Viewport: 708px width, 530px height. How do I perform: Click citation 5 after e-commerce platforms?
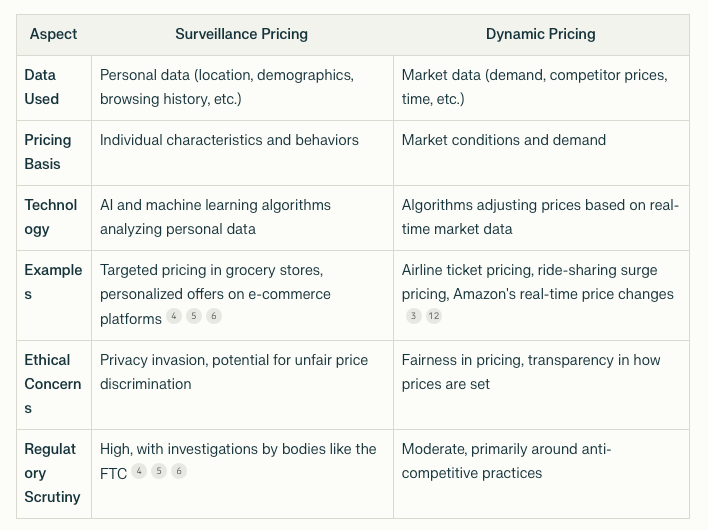point(194,317)
